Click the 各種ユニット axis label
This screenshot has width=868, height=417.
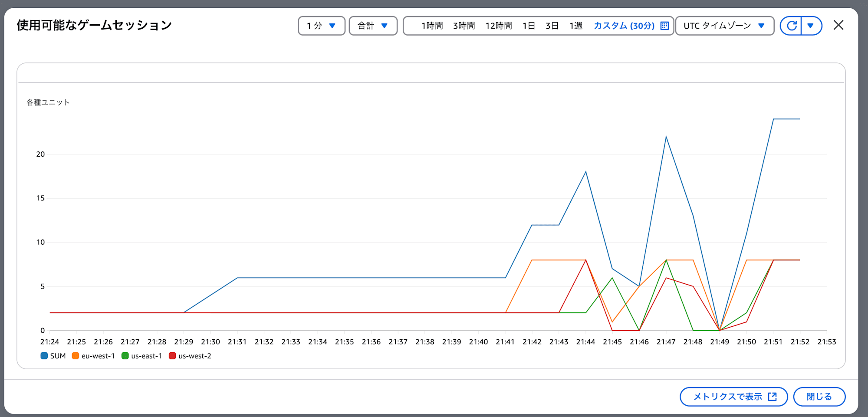pyautogui.click(x=48, y=102)
